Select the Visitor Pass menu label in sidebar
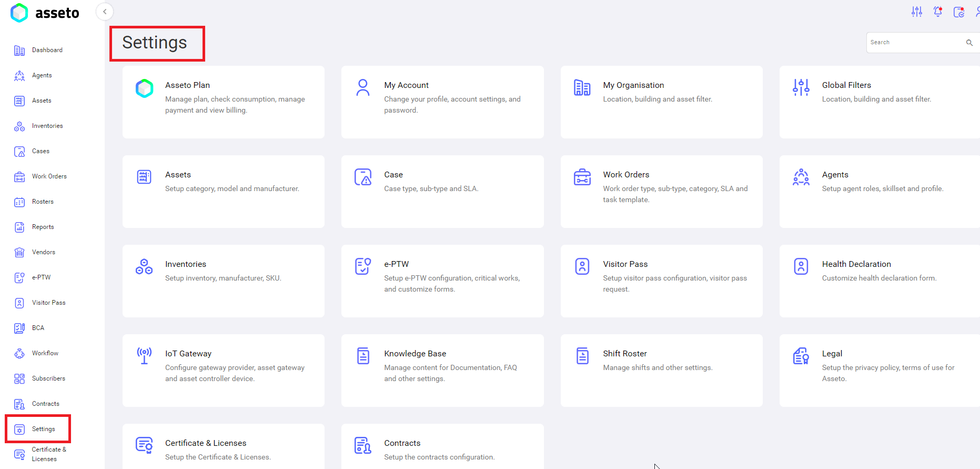Image resolution: width=980 pixels, height=469 pixels. 49,303
